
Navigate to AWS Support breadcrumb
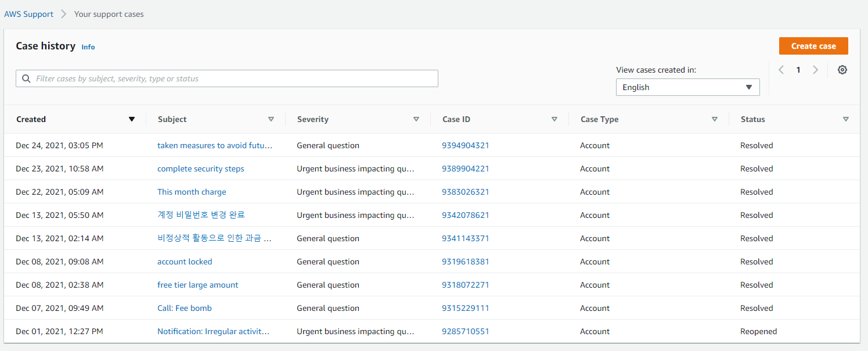tap(29, 14)
